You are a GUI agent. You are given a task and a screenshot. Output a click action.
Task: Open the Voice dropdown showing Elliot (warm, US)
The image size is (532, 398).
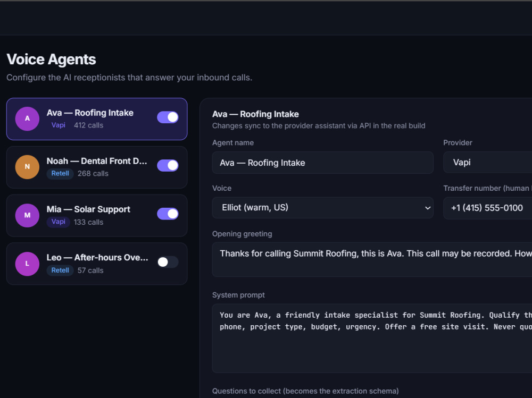tap(323, 207)
